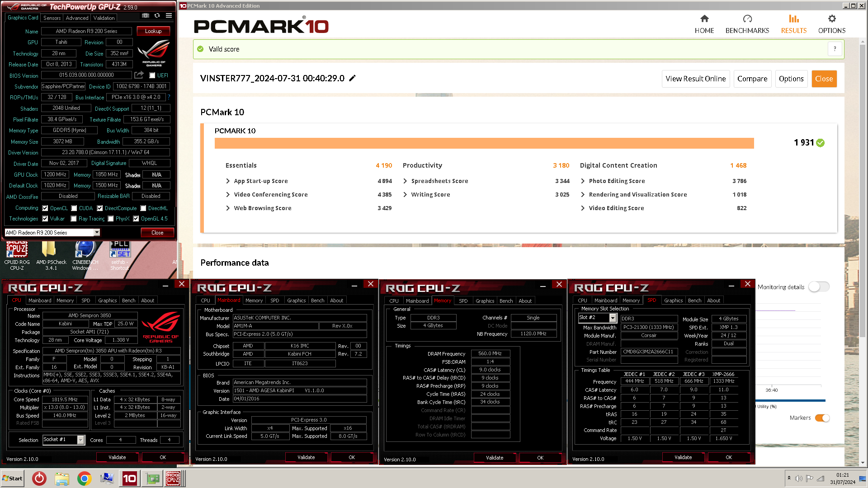
Task: Switch to GPU-Z Advanced tab
Action: click(77, 18)
